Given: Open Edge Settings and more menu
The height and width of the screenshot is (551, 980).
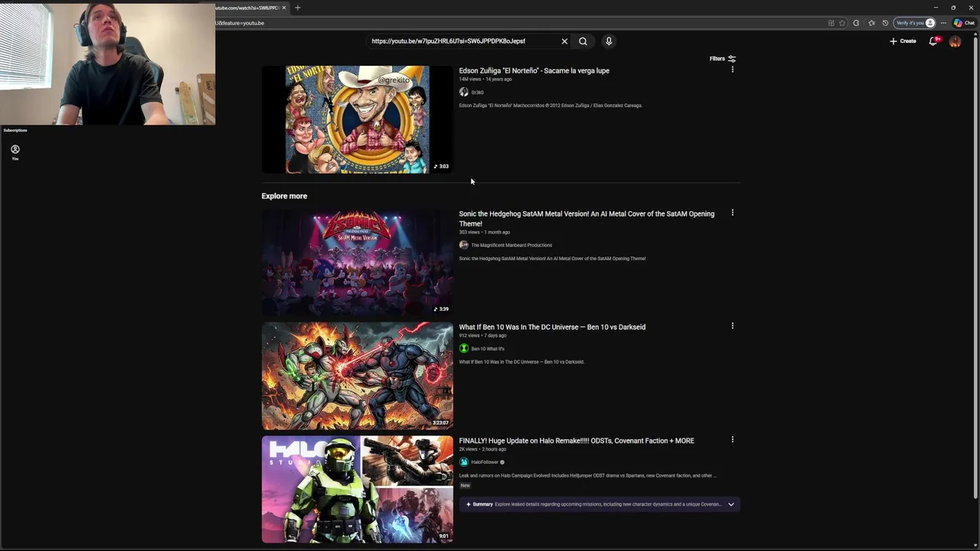Looking at the screenshot, I should click(x=943, y=23).
